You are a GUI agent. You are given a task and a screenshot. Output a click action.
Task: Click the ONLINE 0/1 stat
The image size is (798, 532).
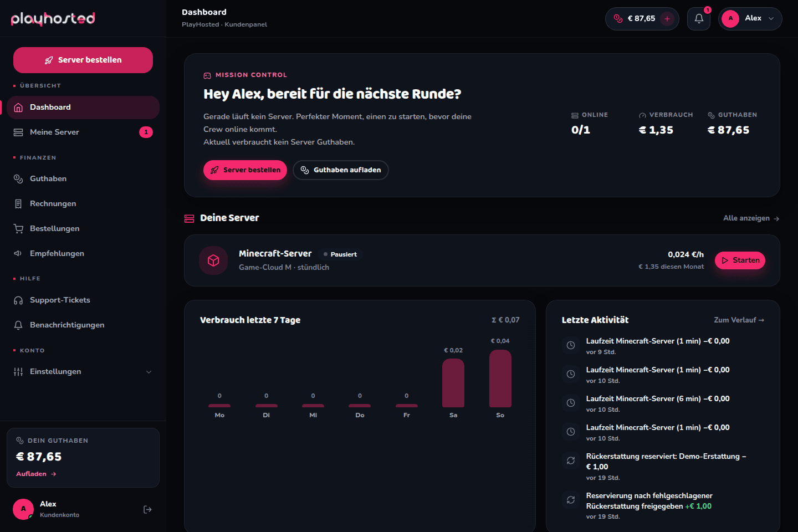pos(590,124)
